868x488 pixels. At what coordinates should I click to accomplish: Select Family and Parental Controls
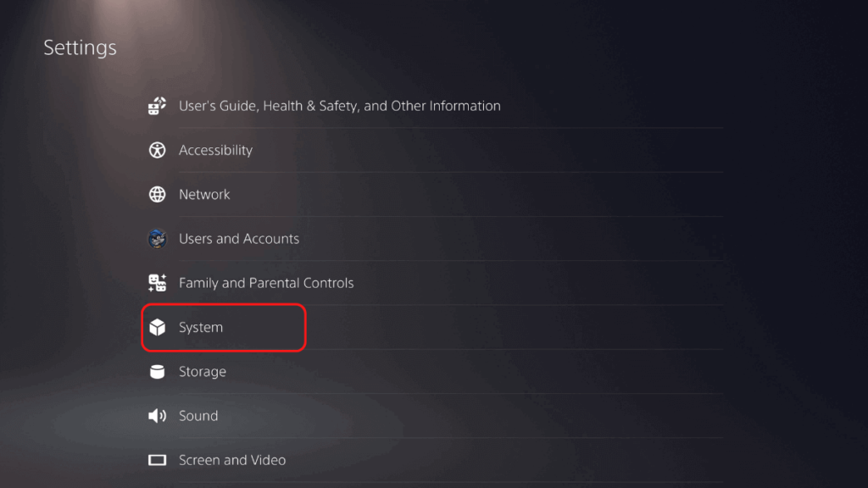pos(435,283)
